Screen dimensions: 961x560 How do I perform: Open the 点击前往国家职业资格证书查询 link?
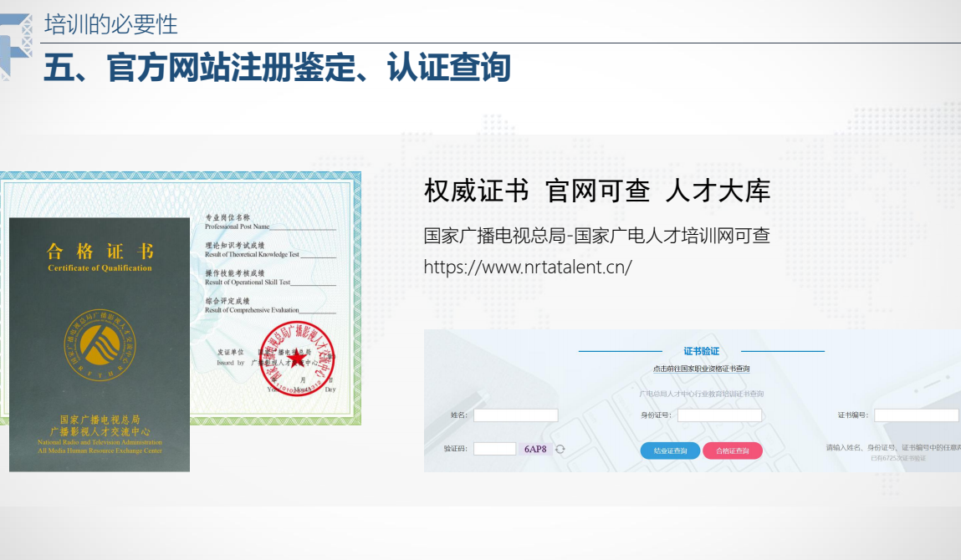click(701, 369)
